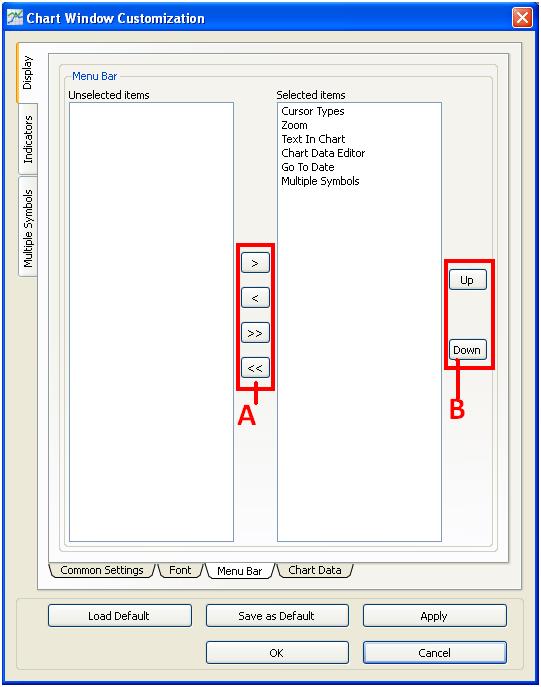Select Text In Chart list item

(313, 139)
